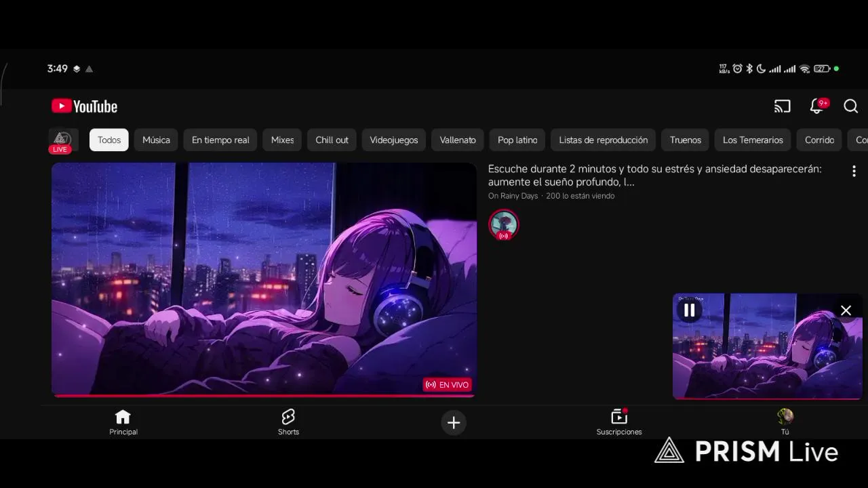Open the YouTube home logo
This screenshot has width=868, height=488.
click(x=85, y=106)
